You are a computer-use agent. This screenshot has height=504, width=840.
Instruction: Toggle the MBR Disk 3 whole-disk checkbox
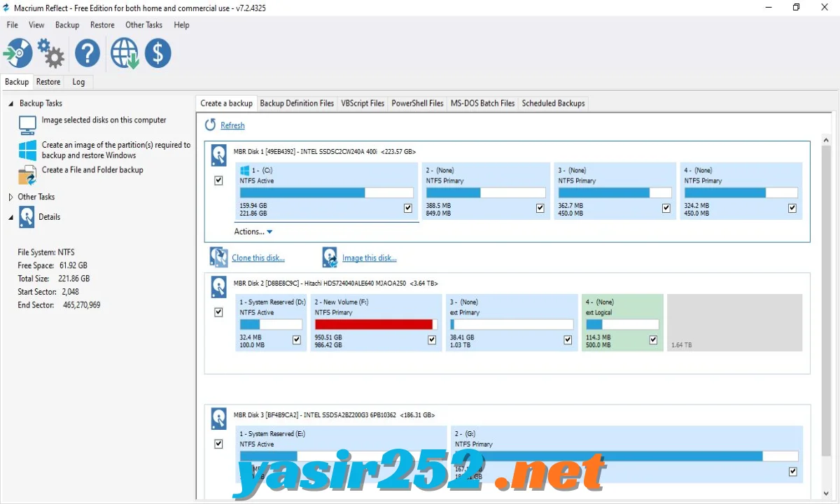tap(218, 444)
